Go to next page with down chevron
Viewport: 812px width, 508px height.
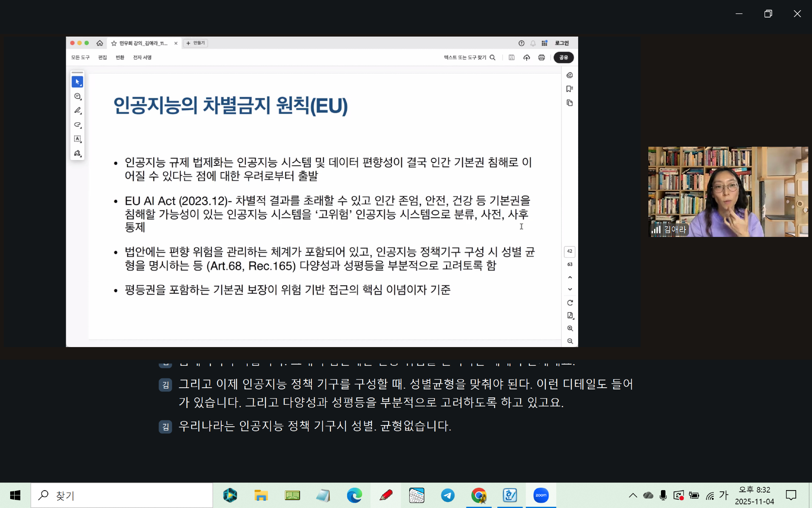pyautogui.click(x=570, y=289)
